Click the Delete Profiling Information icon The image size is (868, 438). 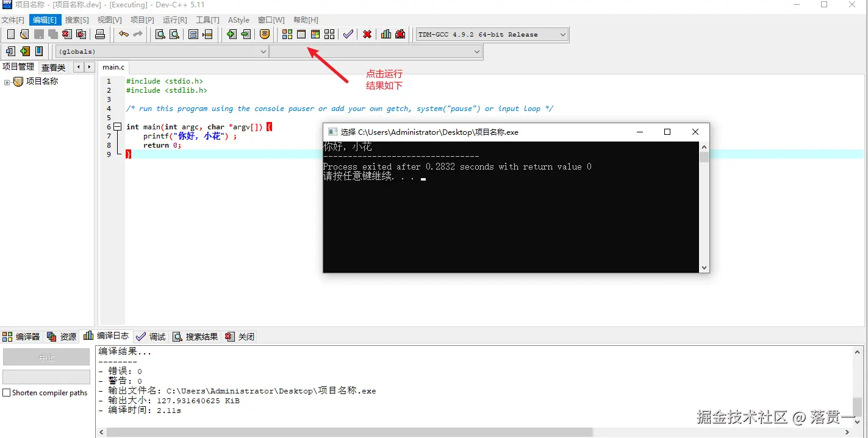(400, 34)
